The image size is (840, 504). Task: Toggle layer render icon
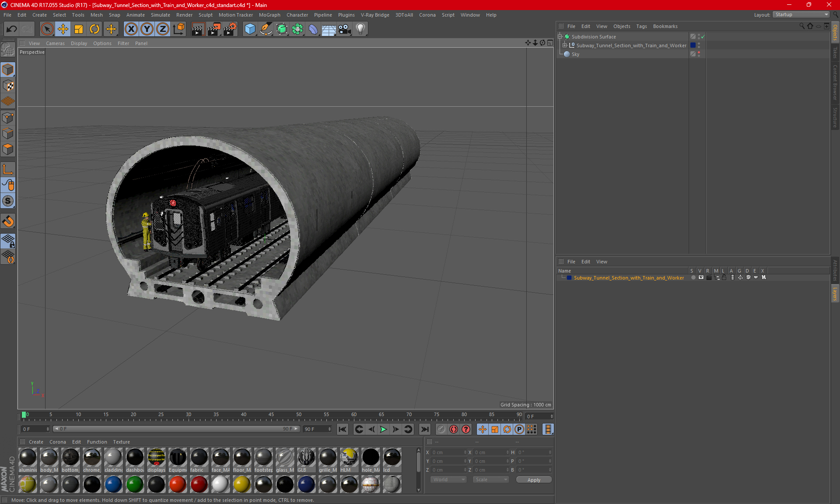tap(709, 277)
